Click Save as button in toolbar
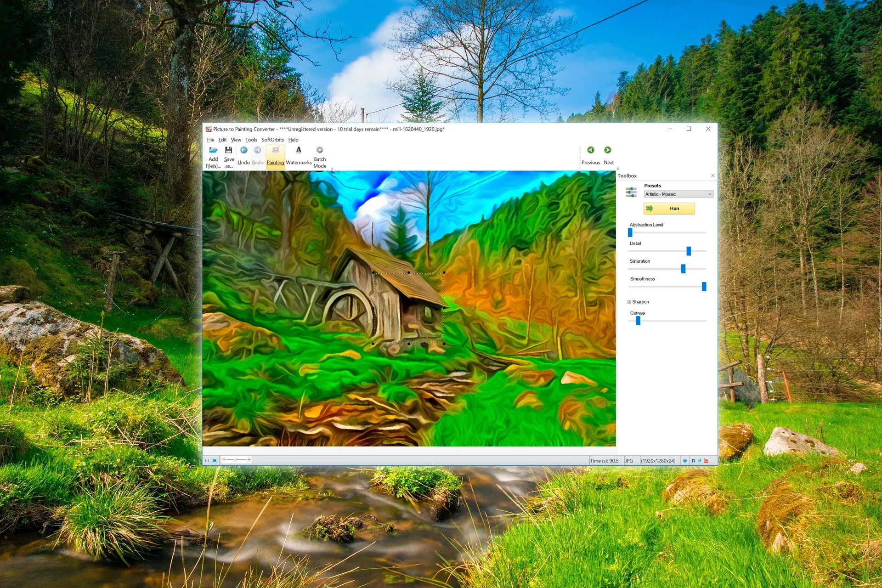 [x=230, y=156]
